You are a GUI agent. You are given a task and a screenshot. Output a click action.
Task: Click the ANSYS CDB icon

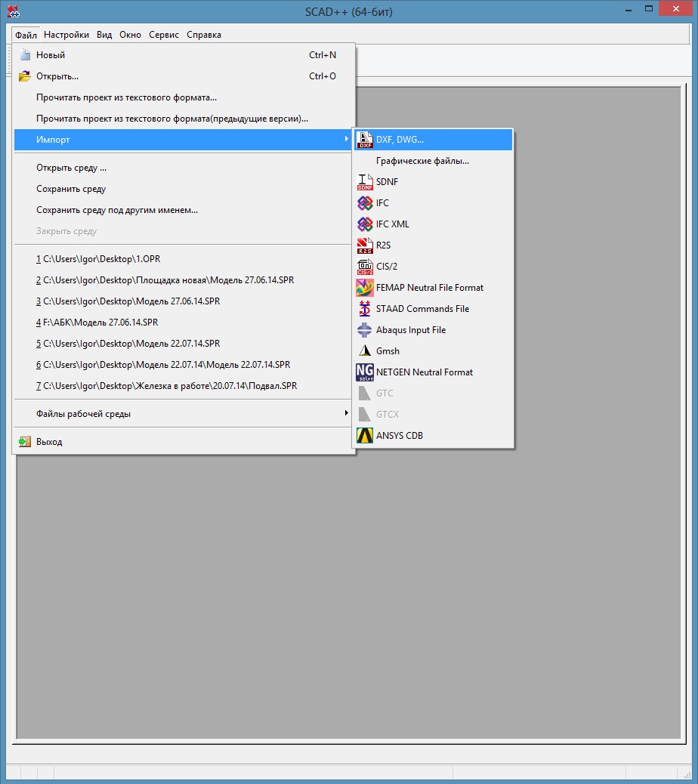tap(365, 436)
